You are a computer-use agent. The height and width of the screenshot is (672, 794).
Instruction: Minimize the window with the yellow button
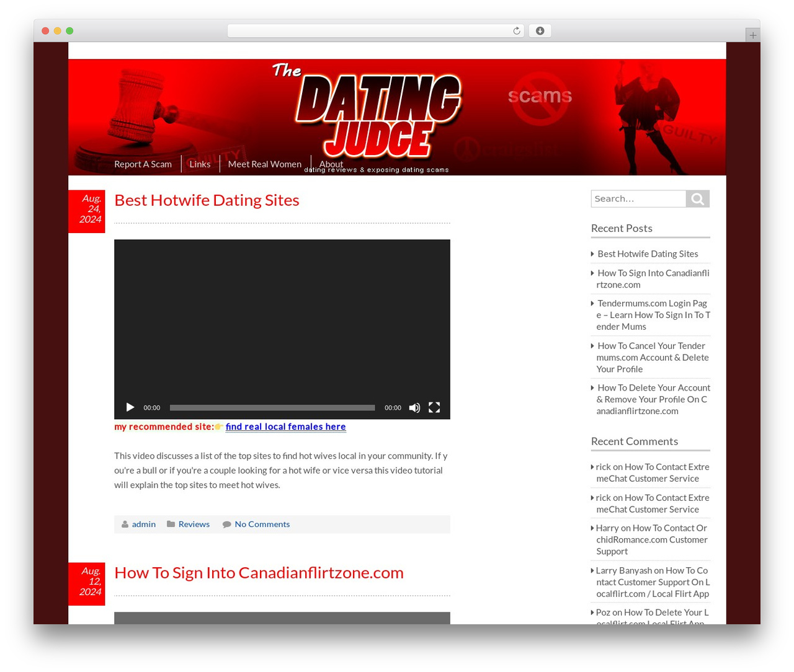(x=58, y=31)
